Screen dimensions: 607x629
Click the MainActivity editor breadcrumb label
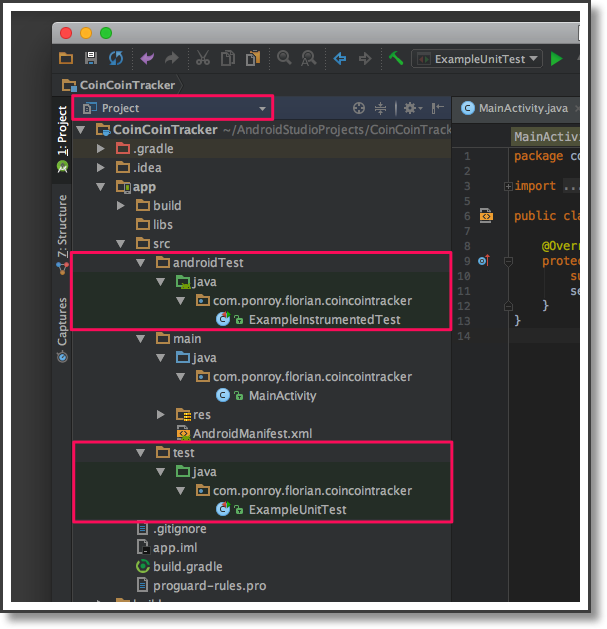click(x=546, y=137)
